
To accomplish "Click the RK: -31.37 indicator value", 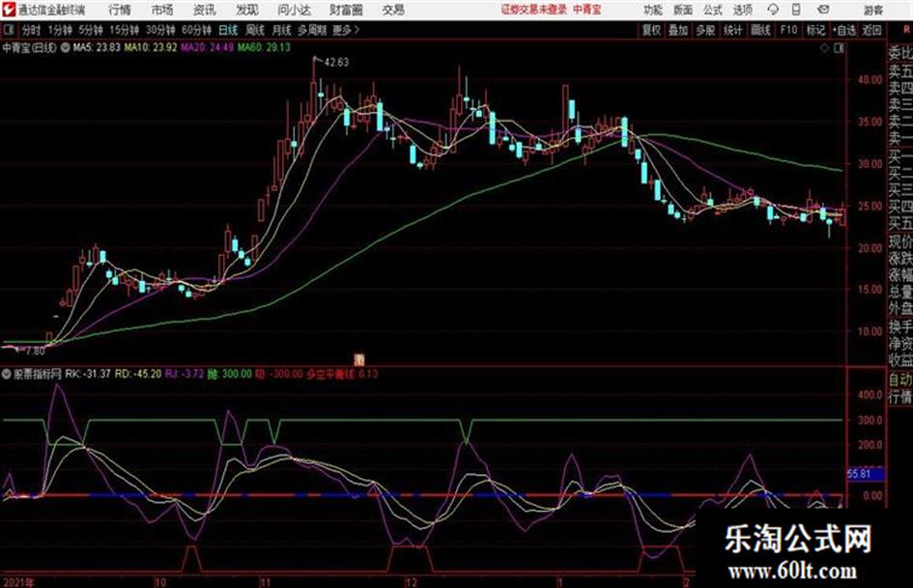I will coord(88,374).
